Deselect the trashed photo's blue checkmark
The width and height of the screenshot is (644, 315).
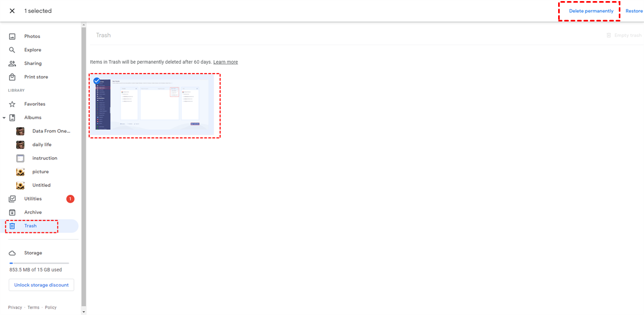(97, 81)
